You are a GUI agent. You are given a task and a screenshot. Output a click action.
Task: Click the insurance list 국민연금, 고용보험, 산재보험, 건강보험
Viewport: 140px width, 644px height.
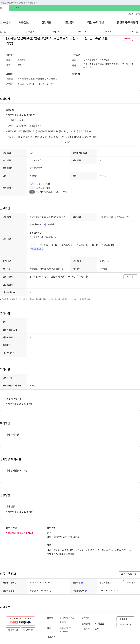click(x=46, y=269)
